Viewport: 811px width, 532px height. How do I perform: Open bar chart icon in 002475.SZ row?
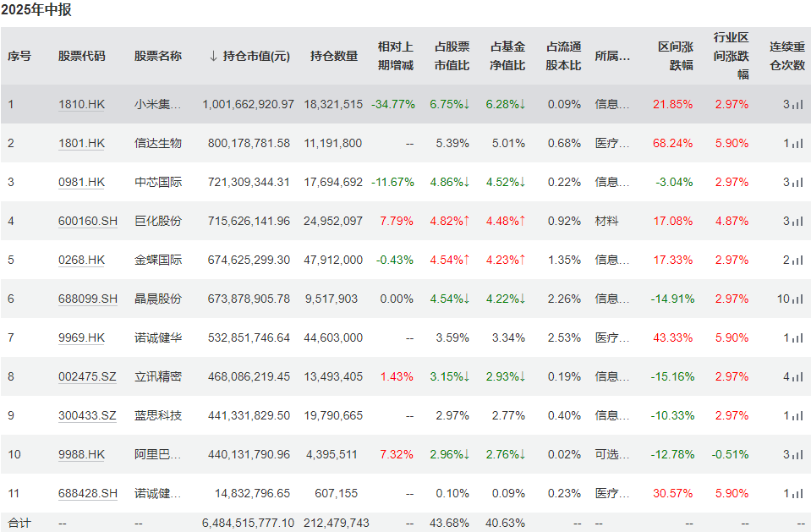coord(798,376)
